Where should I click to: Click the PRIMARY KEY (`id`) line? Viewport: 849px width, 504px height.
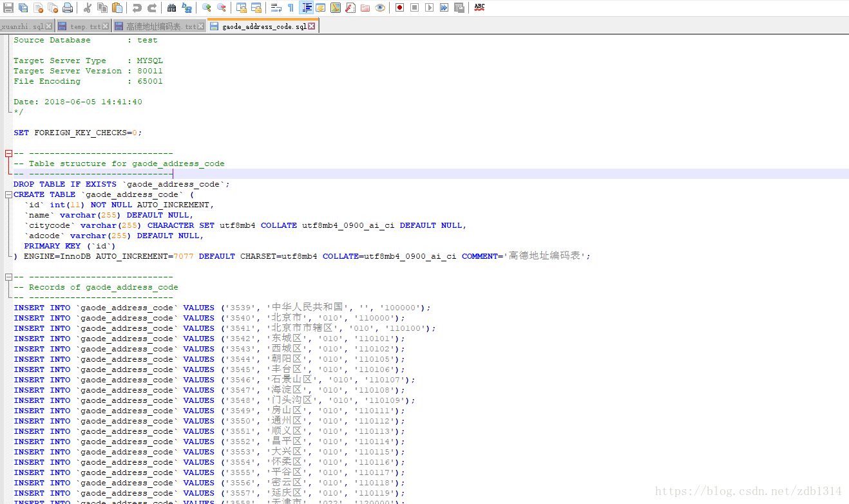(x=70, y=246)
